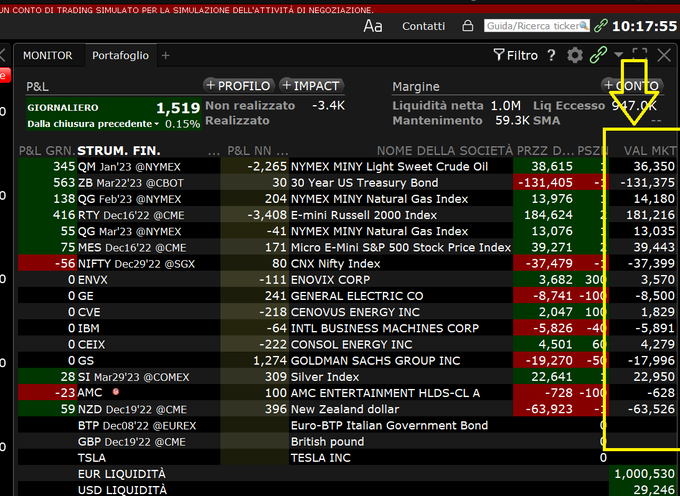Click the market value 181,216 cell

coord(650,215)
